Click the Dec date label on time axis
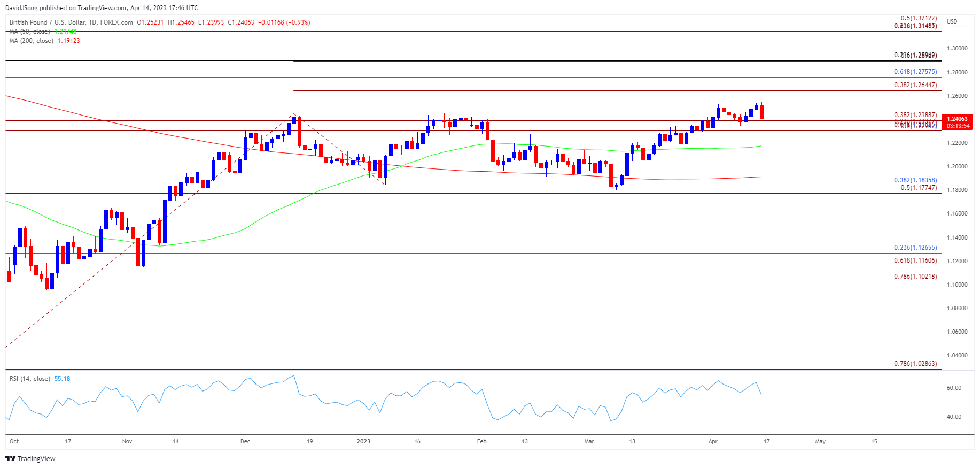The height and width of the screenshot is (468, 980). point(245,441)
